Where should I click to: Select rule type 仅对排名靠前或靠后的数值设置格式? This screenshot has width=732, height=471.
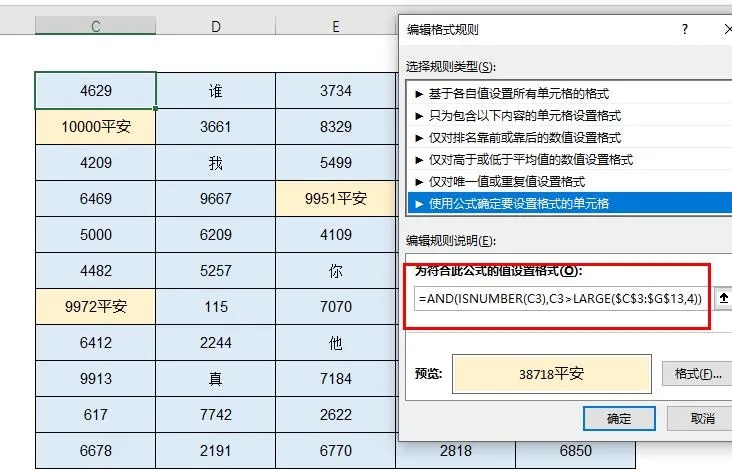(570, 138)
